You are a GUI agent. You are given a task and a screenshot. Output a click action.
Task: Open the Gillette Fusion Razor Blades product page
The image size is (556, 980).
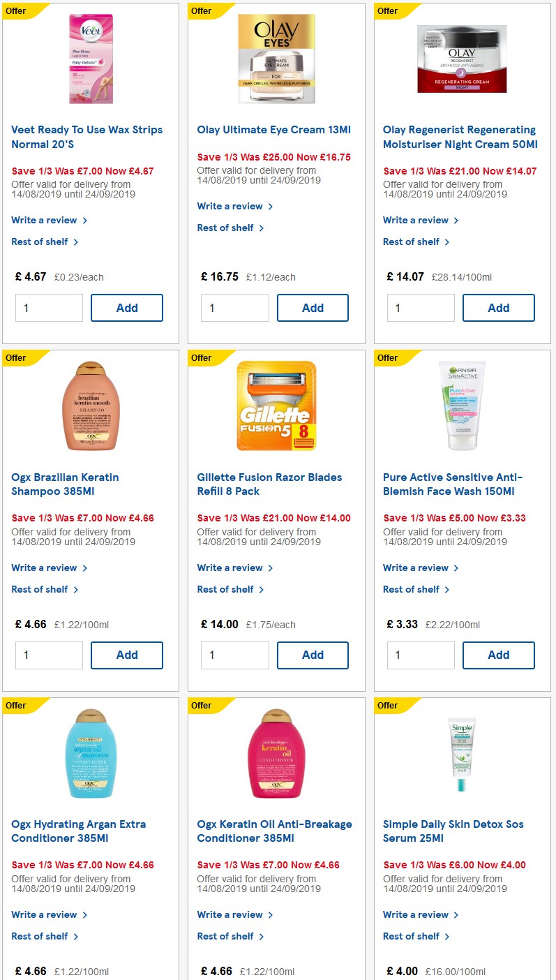coord(269,484)
